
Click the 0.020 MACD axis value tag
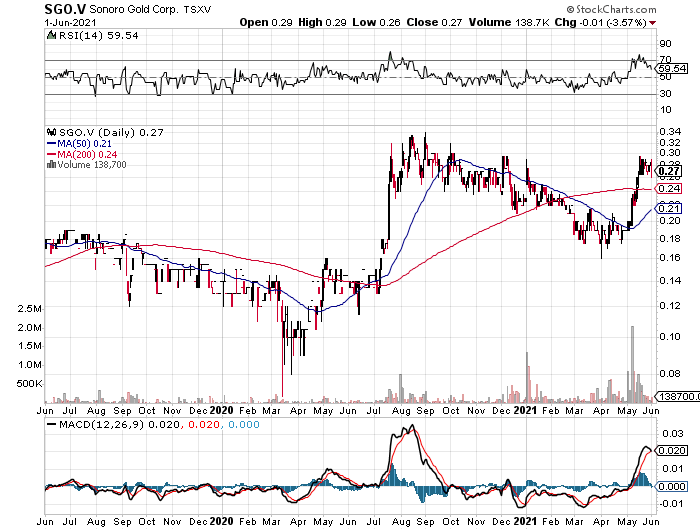[672, 451]
